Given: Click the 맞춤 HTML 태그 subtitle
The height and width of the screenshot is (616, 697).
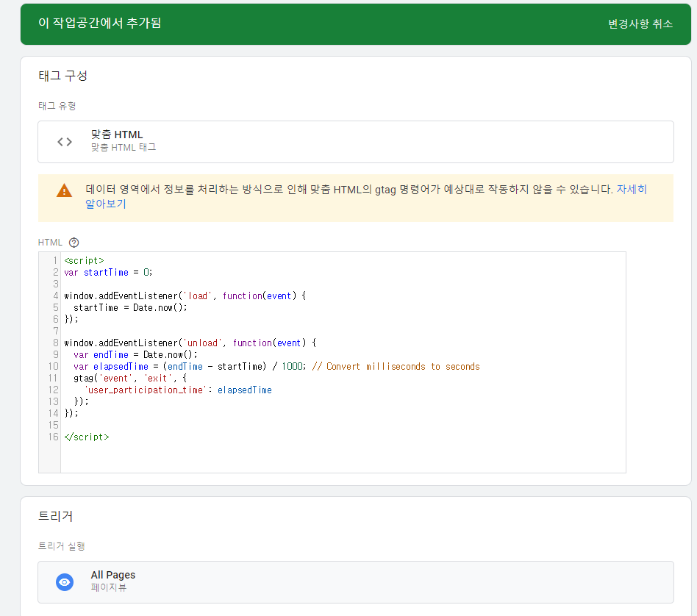Looking at the screenshot, I should 124,148.
